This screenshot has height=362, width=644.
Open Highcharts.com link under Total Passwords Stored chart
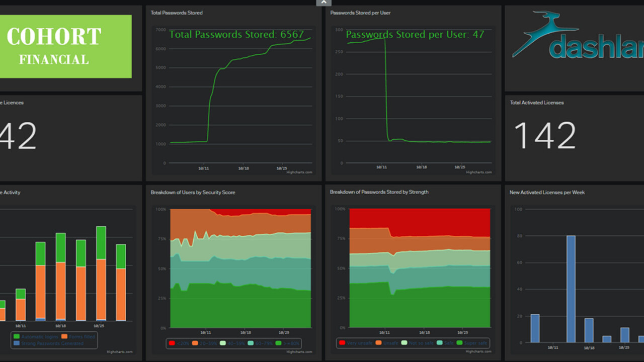299,172
